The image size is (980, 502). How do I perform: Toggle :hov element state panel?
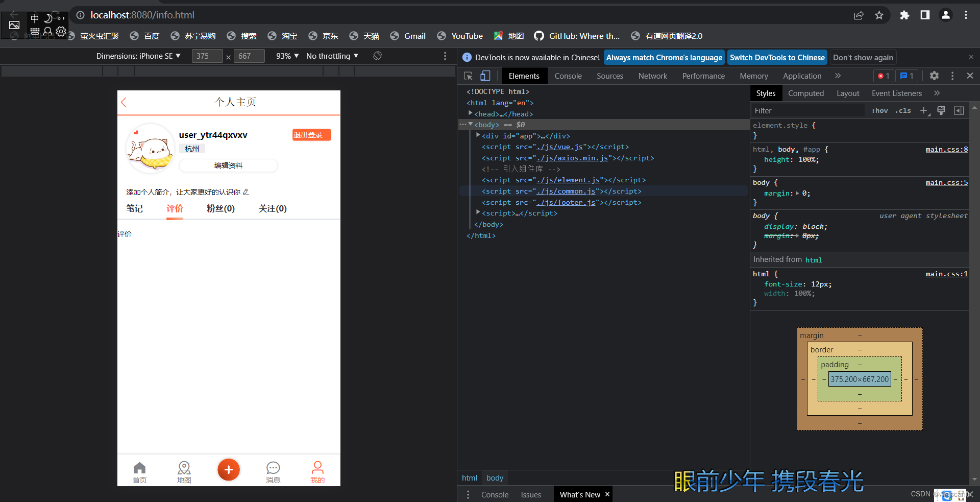point(880,110)
